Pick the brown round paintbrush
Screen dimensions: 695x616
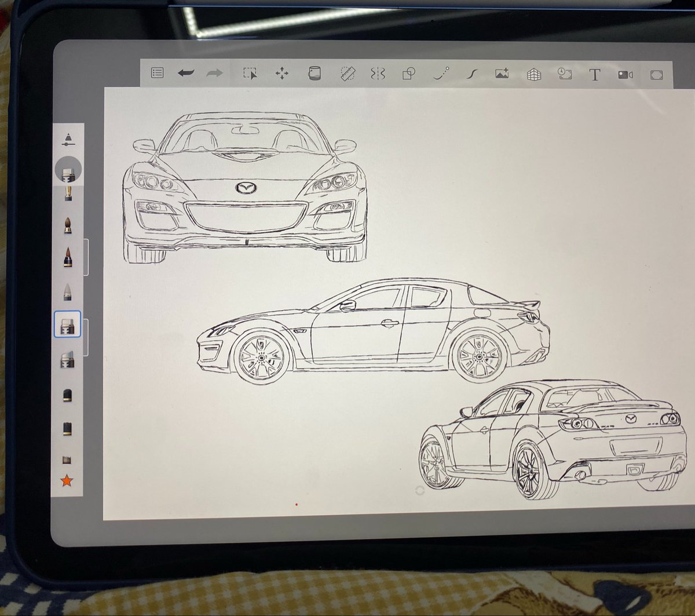[68, 225]
